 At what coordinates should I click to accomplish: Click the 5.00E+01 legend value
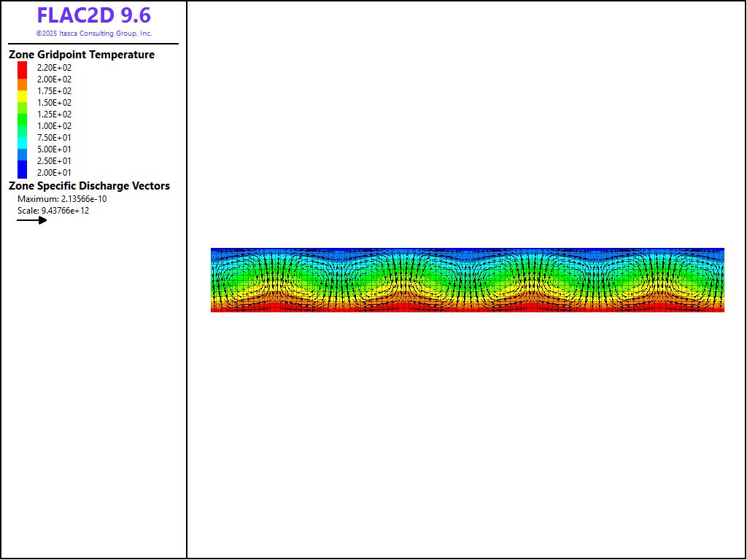pos(54,149)
